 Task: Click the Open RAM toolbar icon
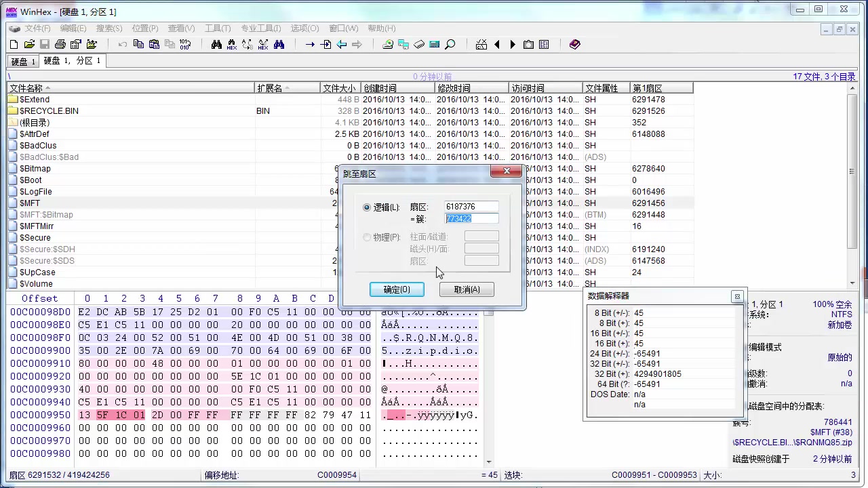click(x=419, y=45)
